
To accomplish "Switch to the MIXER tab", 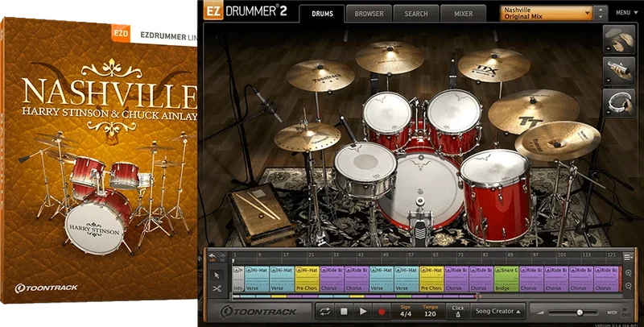I will (x=464, y=14).
